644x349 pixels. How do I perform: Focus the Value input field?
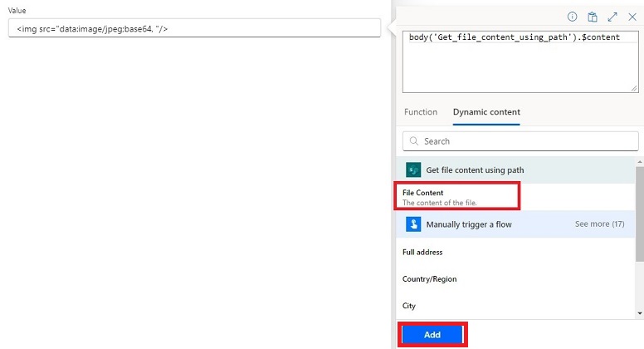[194, 28]
